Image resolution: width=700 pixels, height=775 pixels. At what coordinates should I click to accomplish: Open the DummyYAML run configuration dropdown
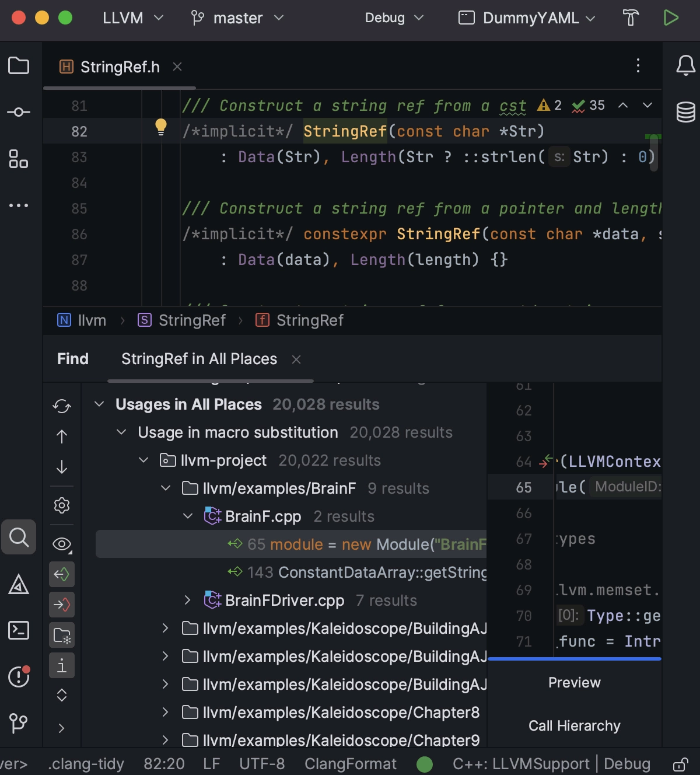click(527, 18)
